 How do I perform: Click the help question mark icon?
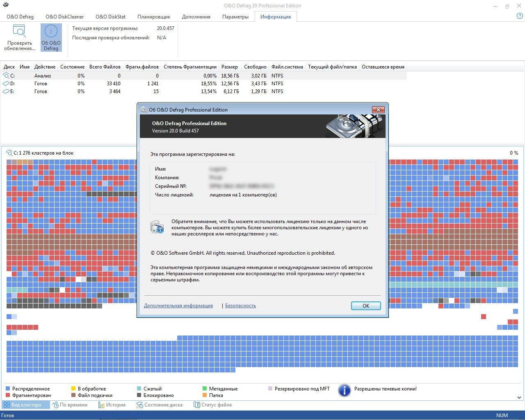click(520, 16)
